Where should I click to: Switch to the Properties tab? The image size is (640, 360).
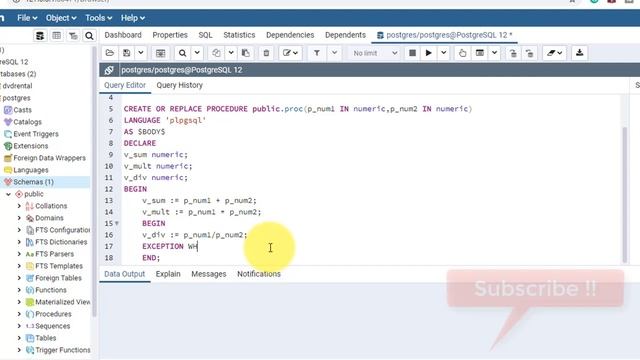point(170,35)
